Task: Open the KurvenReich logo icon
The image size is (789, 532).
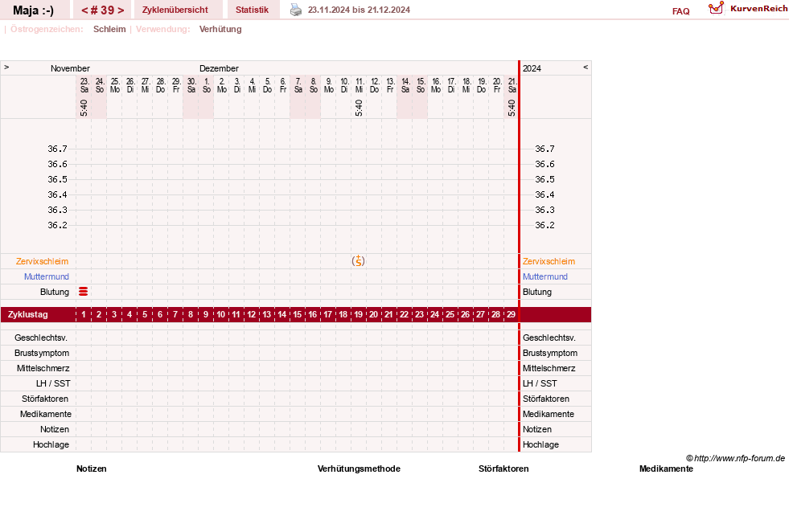Action: [x=716, y=7]
